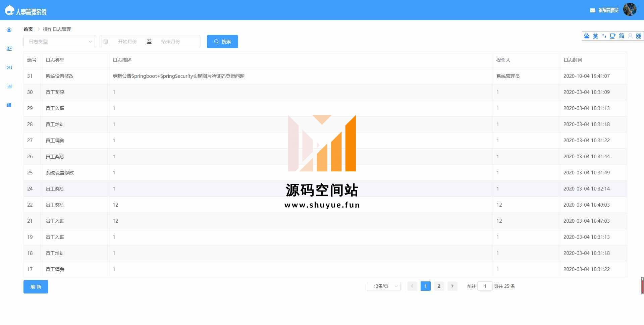Click timestamp 2020-03-04 10:31:44
644x325 pixels.
pyautogui.click(x=587, y=157)
